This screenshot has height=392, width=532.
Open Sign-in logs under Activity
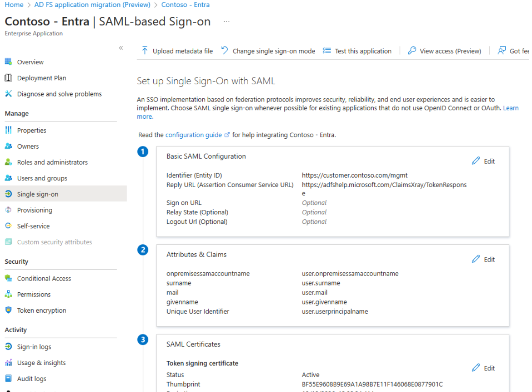pyautogui.click(x=34, y=347)
